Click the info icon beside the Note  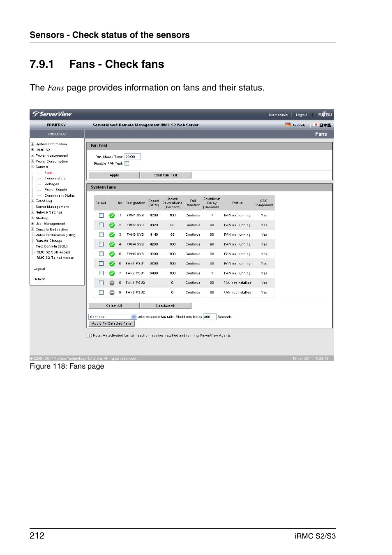[x=89, y=336]
